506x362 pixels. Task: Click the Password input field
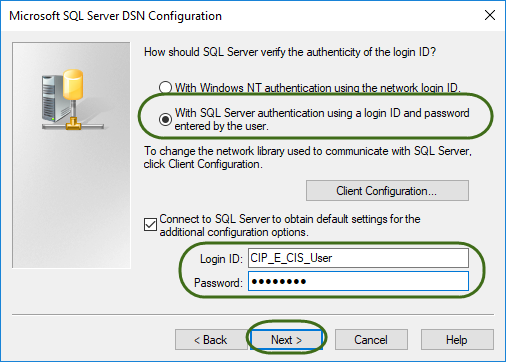tap(358, 281)
